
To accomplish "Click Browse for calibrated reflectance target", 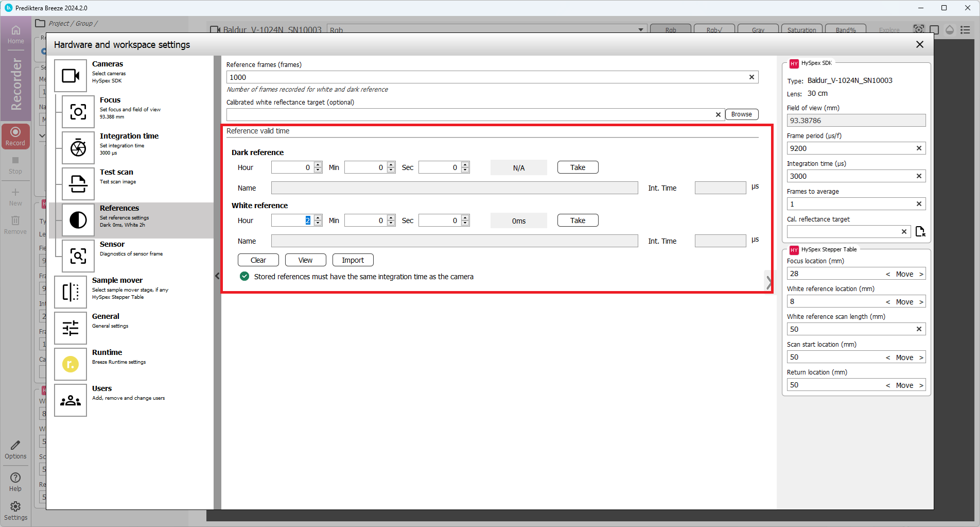I will click(741, 114).
